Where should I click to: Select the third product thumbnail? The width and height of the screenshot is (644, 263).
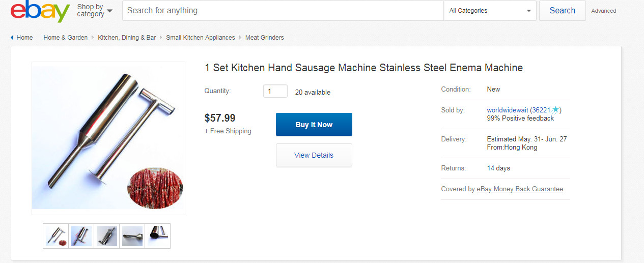[107, 236]
